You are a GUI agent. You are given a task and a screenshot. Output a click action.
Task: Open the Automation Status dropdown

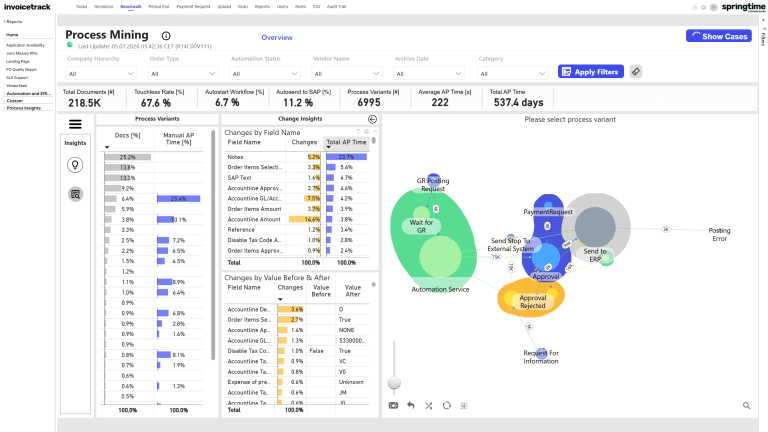pyautogui.click(x=264, y=73)
